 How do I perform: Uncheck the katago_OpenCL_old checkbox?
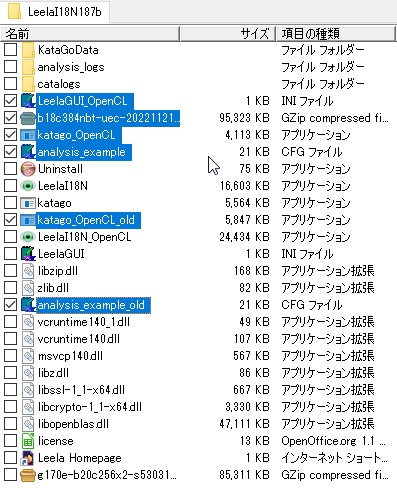11,220
